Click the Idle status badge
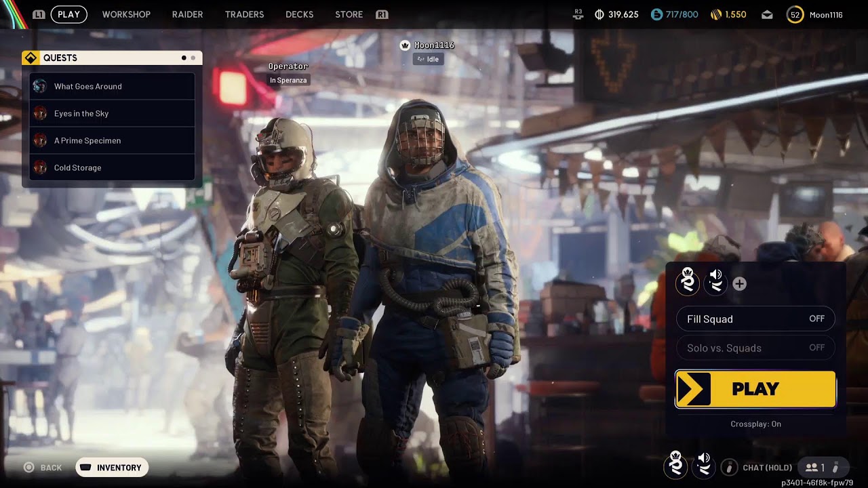 [x=428, y=59]
